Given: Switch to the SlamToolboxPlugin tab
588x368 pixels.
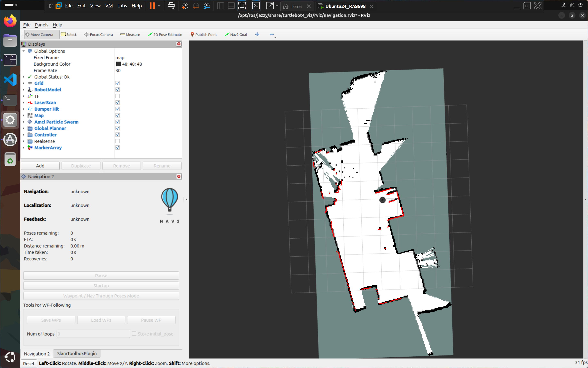Looking at the screenshot, I should click(77, 353).
